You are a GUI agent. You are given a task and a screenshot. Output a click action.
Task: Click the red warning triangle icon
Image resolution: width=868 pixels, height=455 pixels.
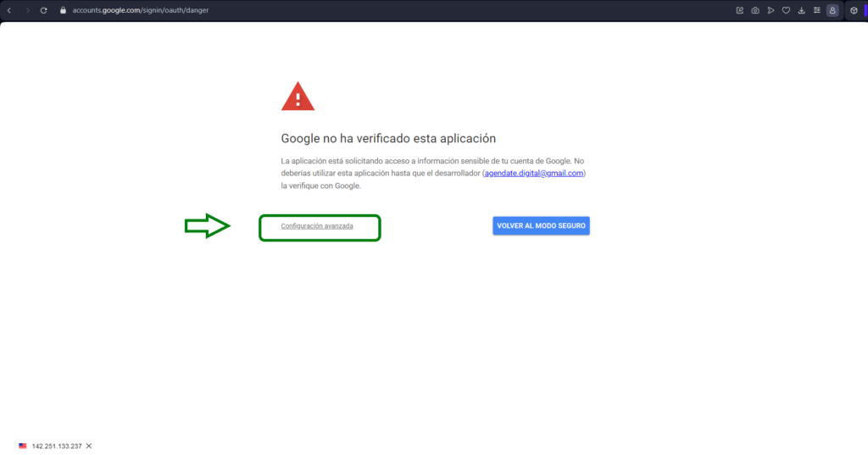click(x=298, y=97)
